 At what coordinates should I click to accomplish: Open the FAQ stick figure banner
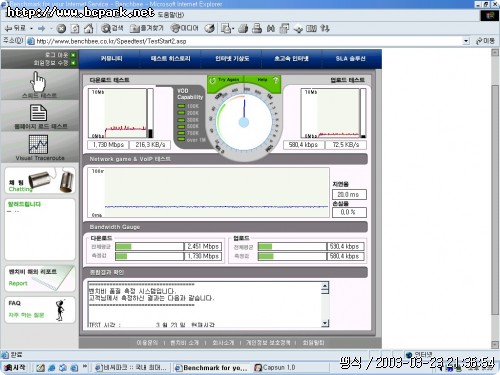coord(40,310)
